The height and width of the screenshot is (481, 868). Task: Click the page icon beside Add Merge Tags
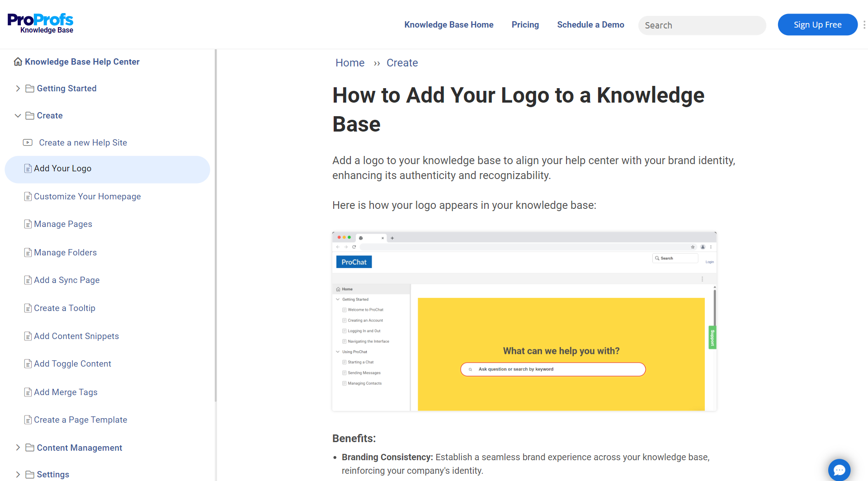pos(28,392)
